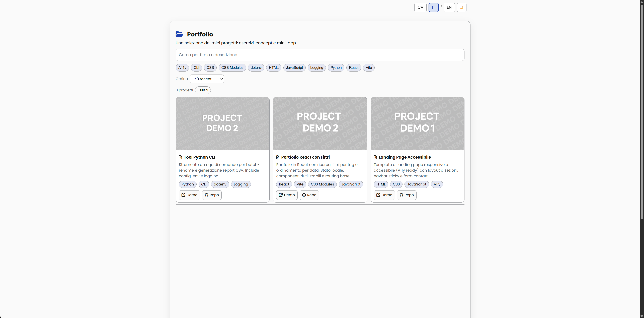Open Demo link of Landing Page Accessibile
This screenshot has width=644, height=318.
coord(384,195)
